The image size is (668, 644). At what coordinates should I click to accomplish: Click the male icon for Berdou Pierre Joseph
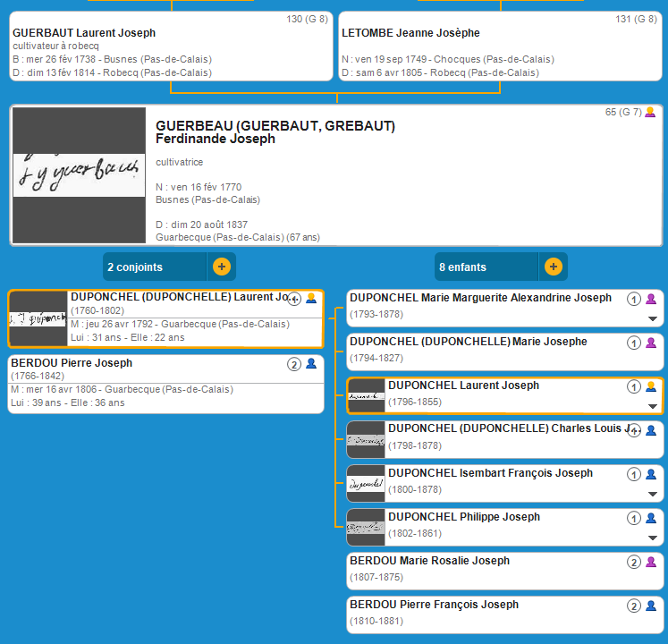(311, 364)
